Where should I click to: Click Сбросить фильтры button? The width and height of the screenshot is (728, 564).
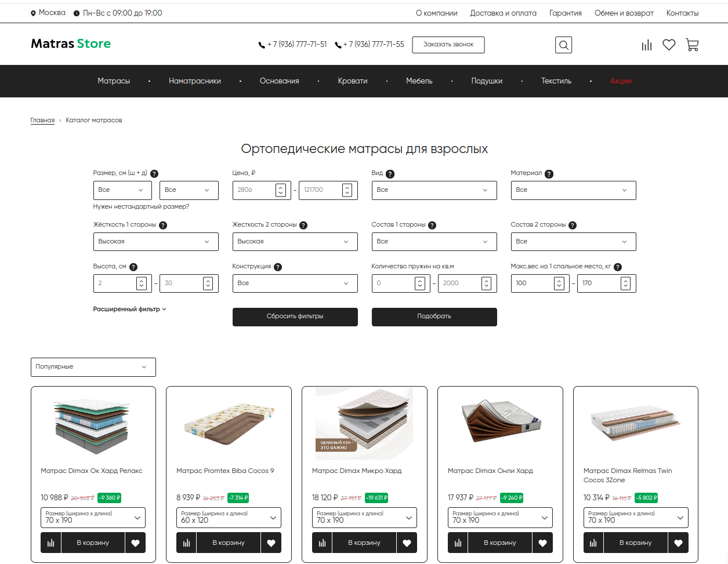coord(295,316)
